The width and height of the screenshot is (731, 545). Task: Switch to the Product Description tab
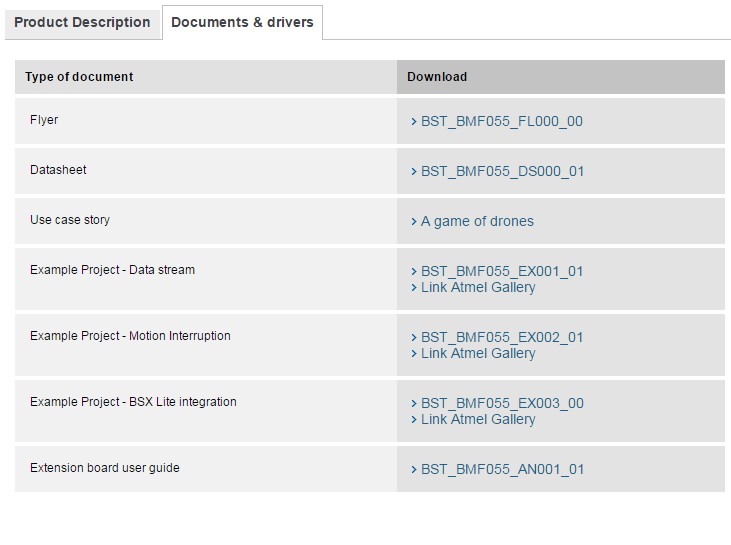pos(82,22)
